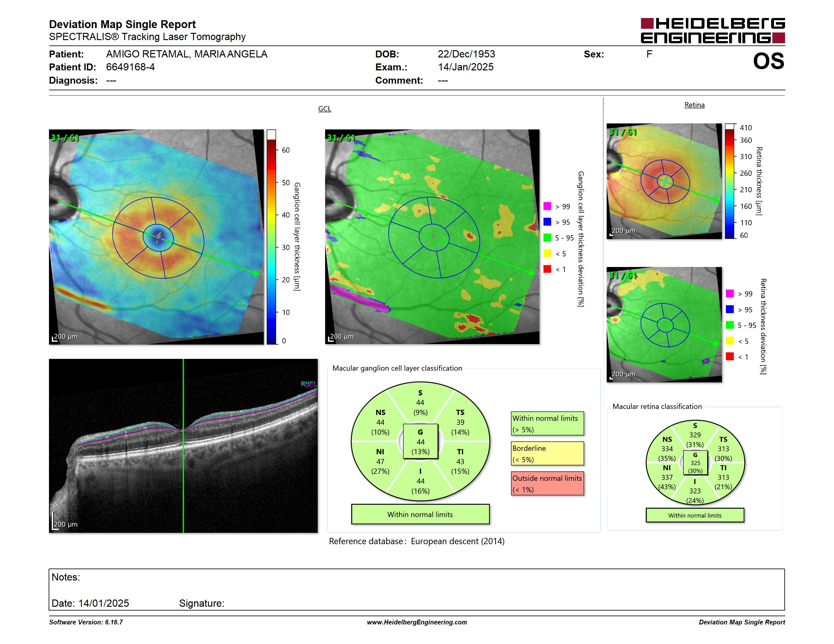Click 'Software Version: 6.16.7' footer text
Screen dimensions: 834x644
(86, 622)
